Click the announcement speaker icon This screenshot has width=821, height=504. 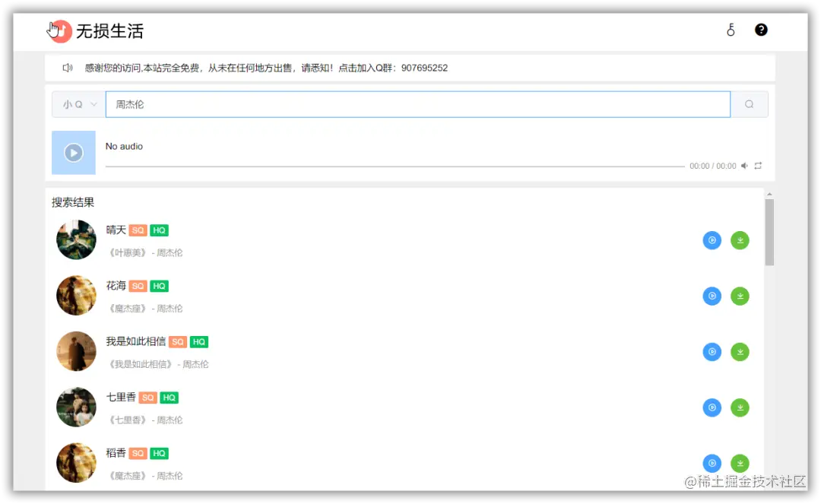pyautogui.click(x=68, y=68)
